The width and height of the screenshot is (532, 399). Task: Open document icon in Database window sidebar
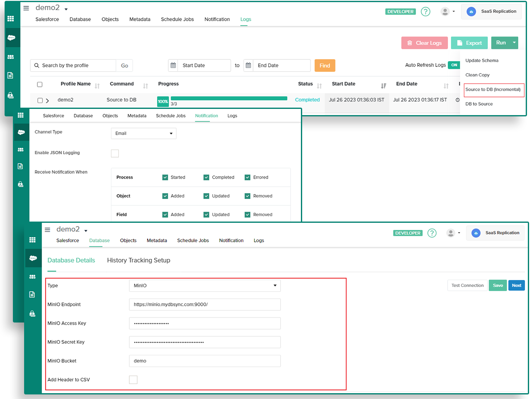point(32,295)
